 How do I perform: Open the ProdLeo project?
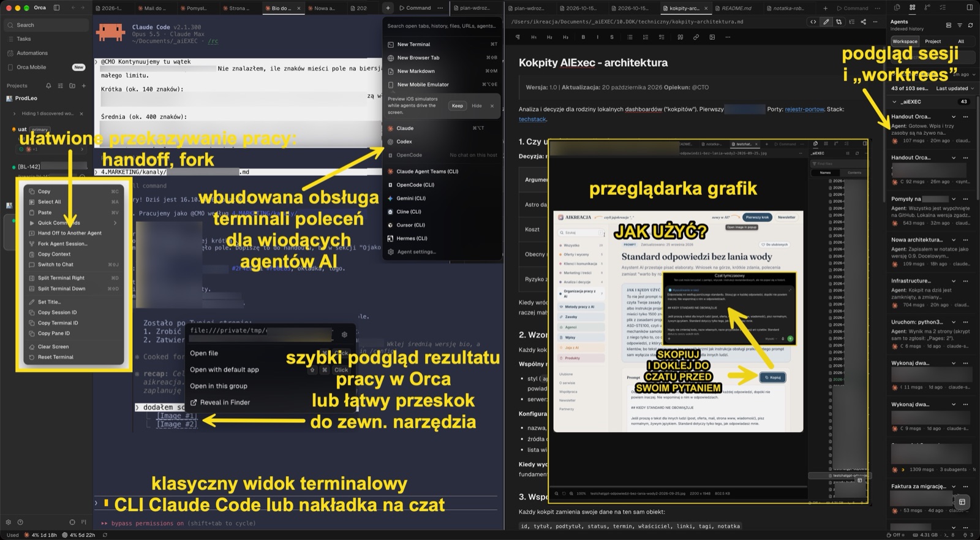point(26,98)
